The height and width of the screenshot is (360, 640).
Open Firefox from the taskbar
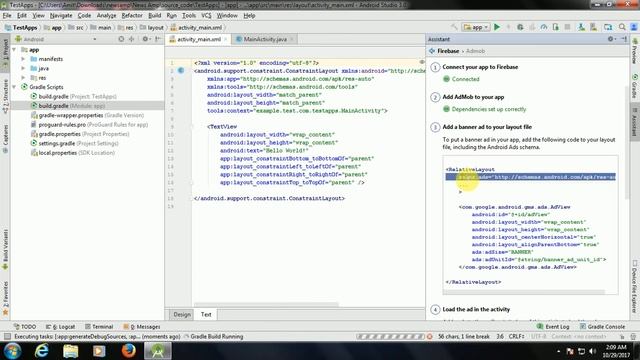[x=128, y=351]
